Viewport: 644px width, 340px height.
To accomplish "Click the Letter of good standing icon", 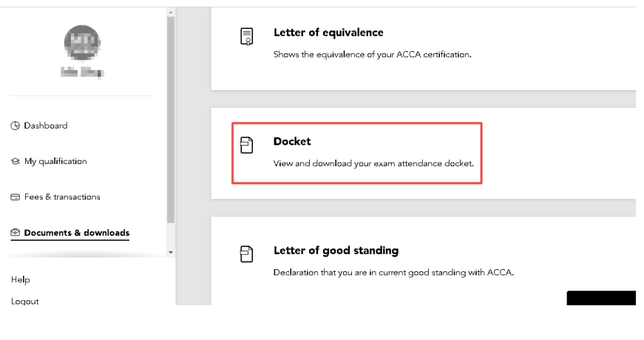I will tap(247, 255).
